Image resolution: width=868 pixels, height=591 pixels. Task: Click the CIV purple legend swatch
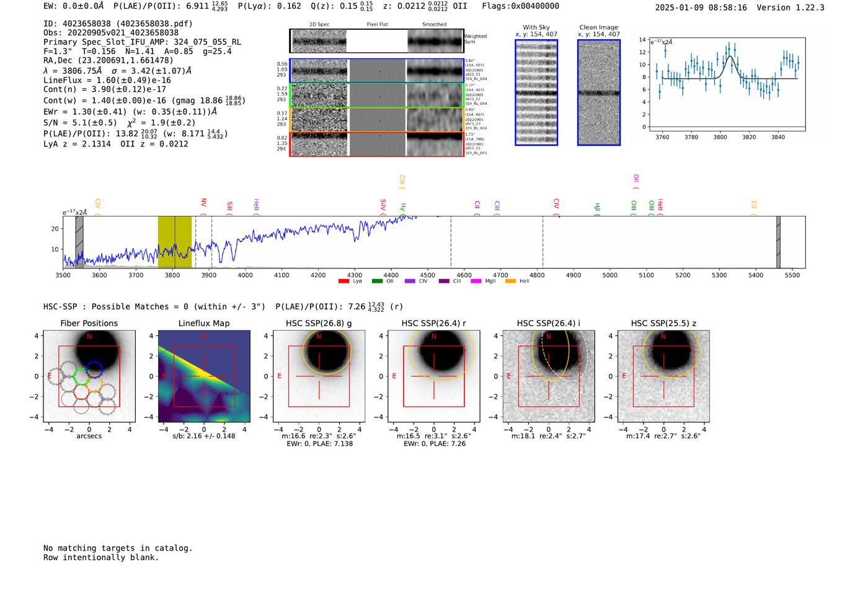click(410, 281)
